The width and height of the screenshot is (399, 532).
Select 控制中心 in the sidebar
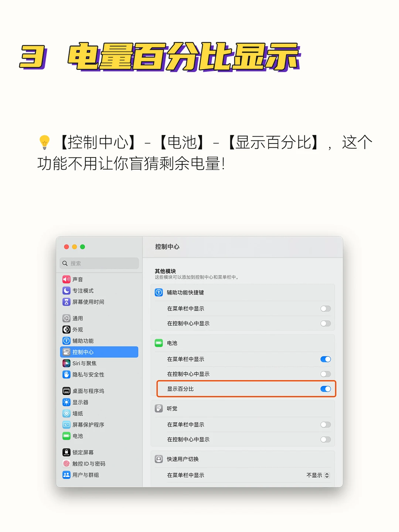(99, 352)
